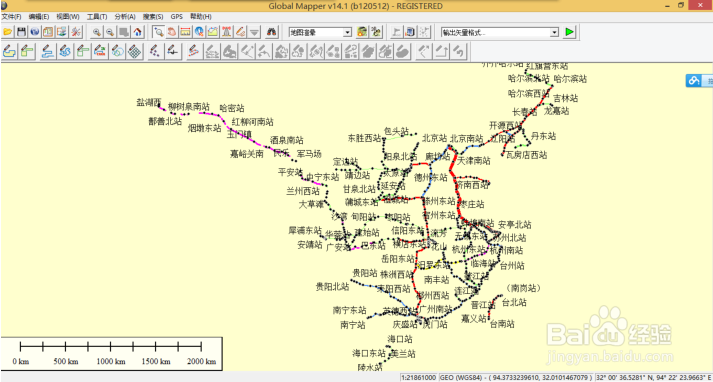Click the create line feature icon
The image size is (713, 382).
(x=47, y=51)
